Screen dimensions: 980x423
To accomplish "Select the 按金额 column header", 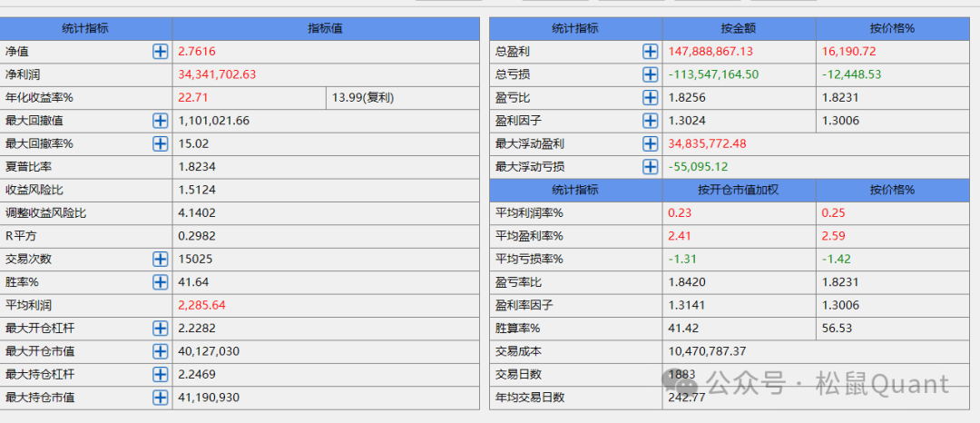I will 739,28.
